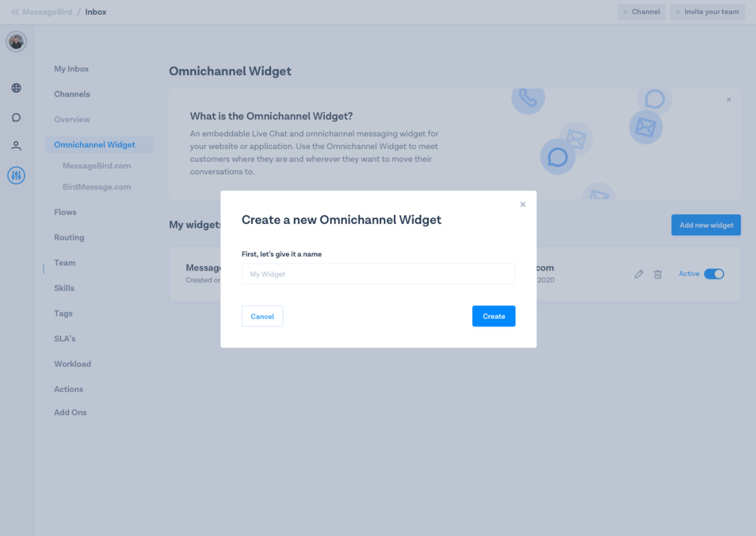Open MessageBird.com widget sub-item
This screenshot has height=536, width=756.
click(96, 166)
